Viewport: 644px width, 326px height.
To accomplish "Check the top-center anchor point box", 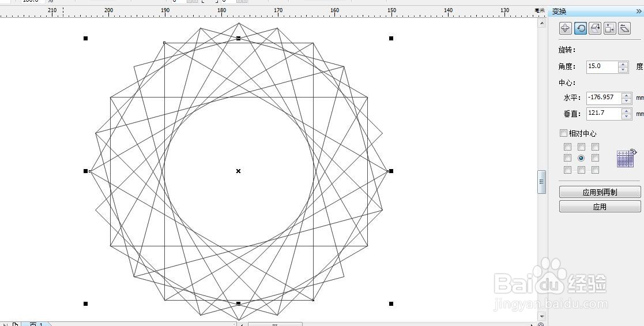I will [x=581, y=147].
